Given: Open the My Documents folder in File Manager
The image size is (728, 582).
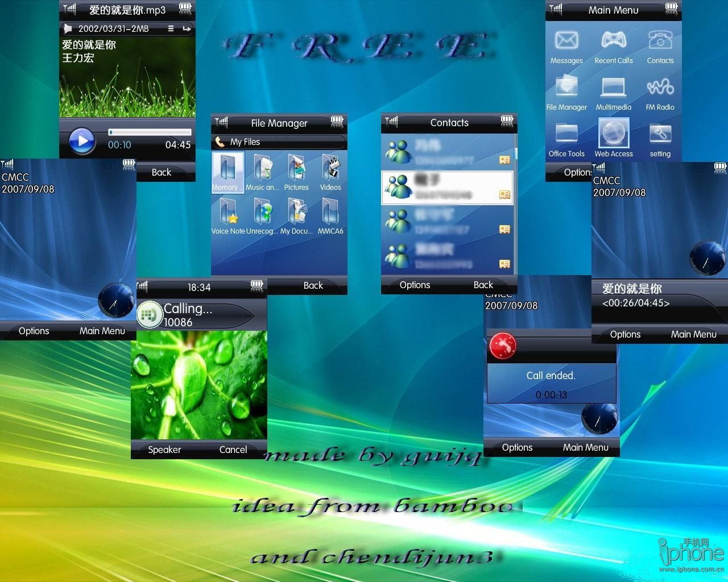Looking at the screenshot, I should tap(296, 216).
